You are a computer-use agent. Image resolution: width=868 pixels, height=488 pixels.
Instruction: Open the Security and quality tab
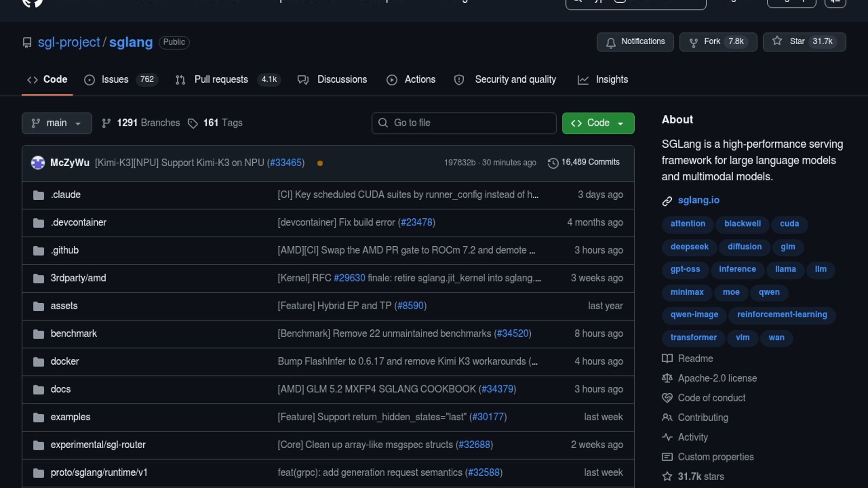coord(505,80)
